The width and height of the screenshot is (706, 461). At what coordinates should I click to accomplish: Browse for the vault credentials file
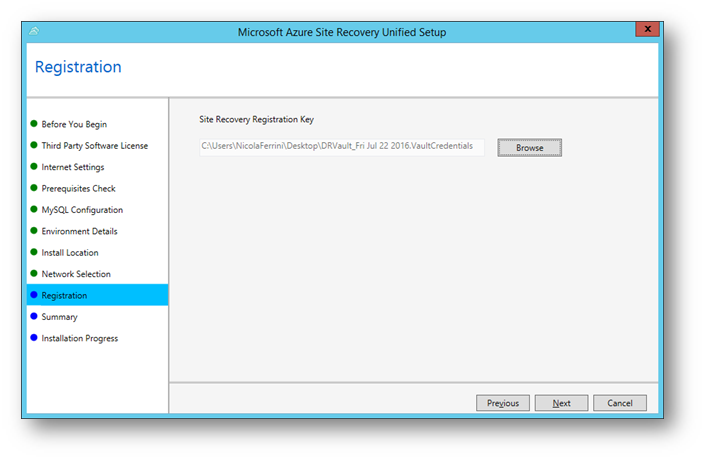529,148
